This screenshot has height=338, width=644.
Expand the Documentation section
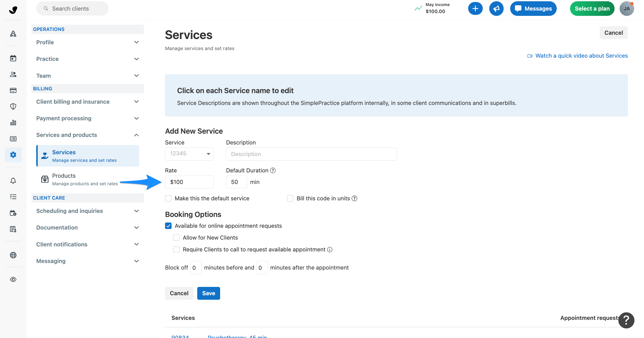coord(88,228)
